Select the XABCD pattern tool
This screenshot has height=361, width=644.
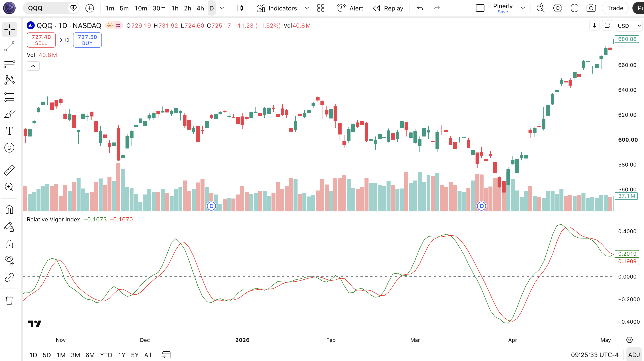(9, 80)
